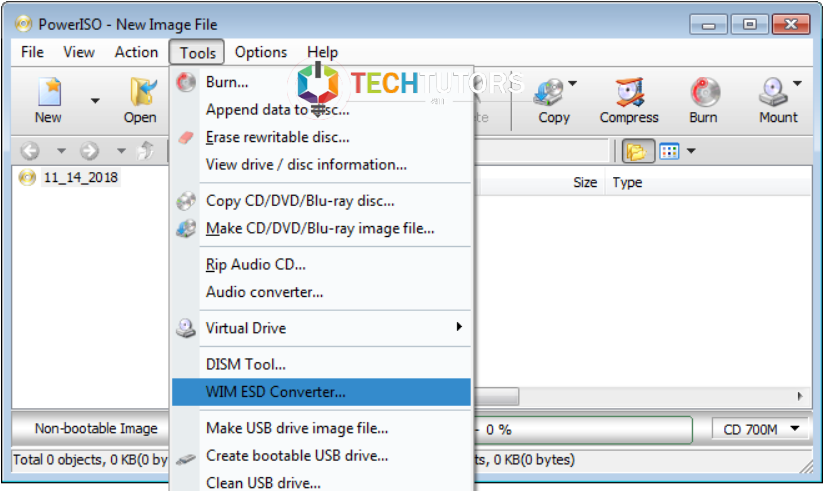This screenshot has height=491, width=825.
Task: Click the scrollbar right arrow
Action: [800, 396]
